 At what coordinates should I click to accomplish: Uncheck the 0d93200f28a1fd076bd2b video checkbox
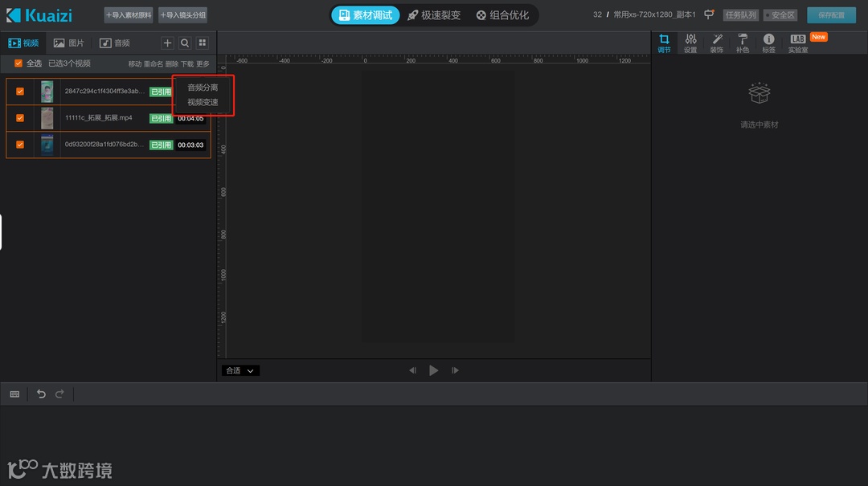[20, 145]
